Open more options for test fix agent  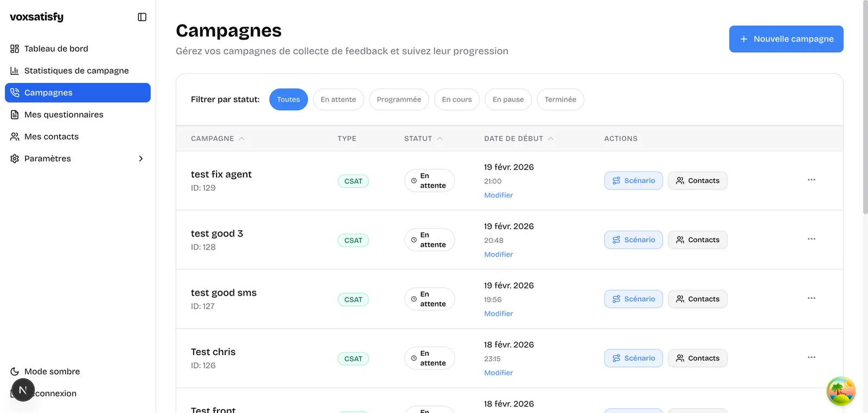pyautogui.click(x=812, y=180)
